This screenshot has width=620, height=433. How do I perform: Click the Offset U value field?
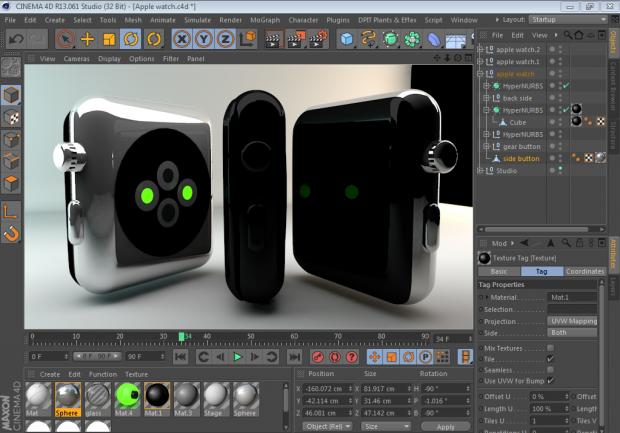click(x=549, y=396)
